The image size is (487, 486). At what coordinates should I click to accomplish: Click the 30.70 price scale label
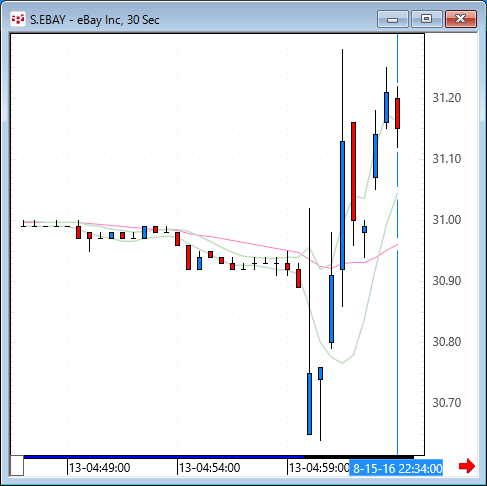point(447,403)
